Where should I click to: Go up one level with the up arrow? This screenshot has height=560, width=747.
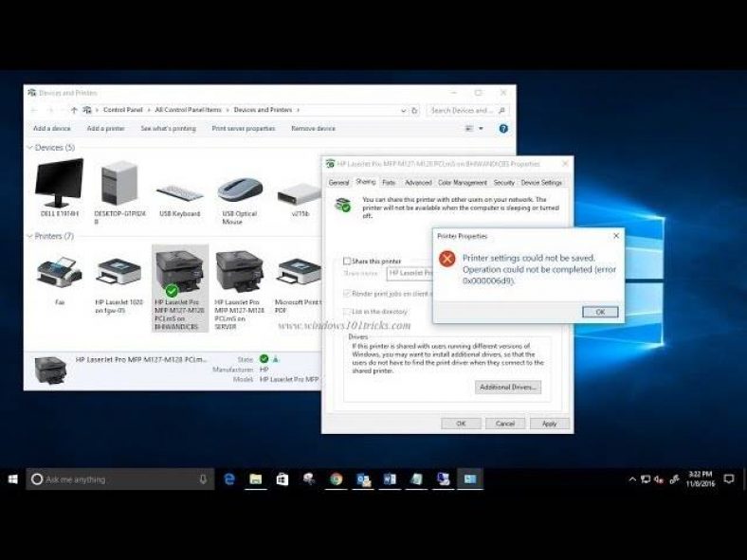[x=74, y=110]
